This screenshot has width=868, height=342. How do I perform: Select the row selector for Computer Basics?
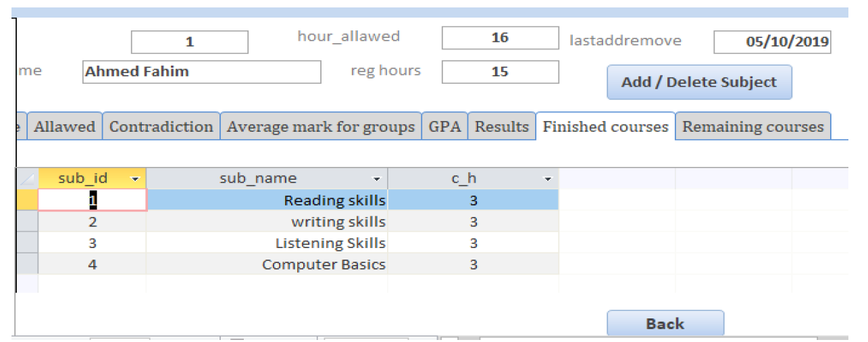(x=27, y=264)
